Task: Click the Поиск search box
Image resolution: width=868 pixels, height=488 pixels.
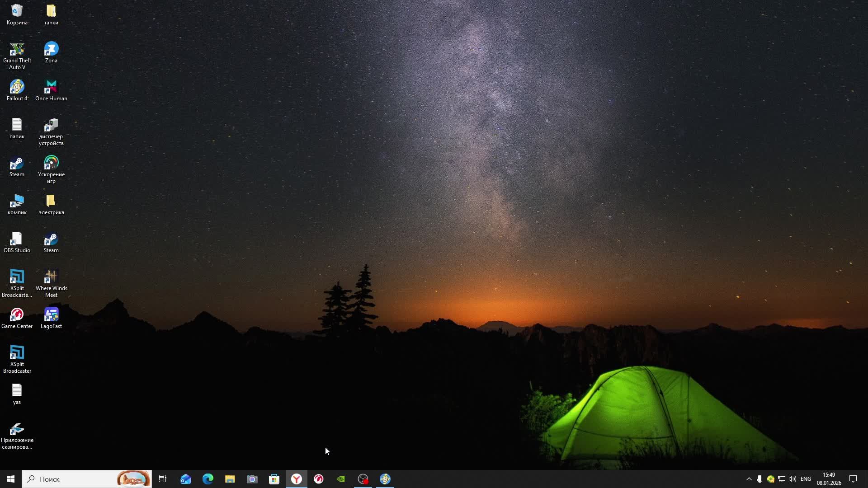Action: (72, 479)
